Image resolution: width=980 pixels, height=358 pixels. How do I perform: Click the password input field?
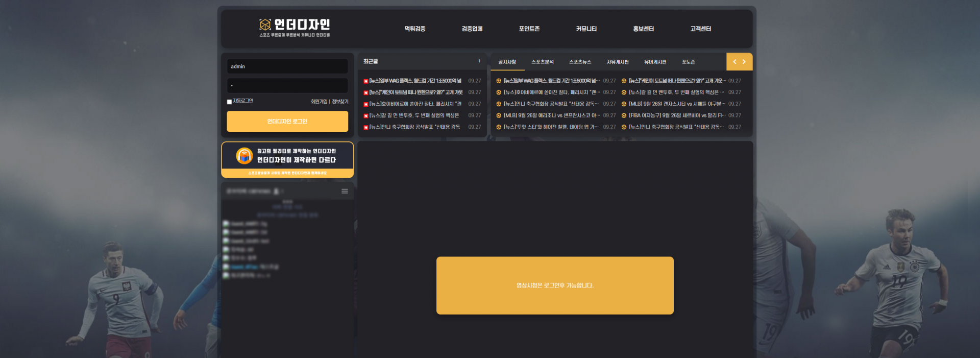click(x=287, y=85)
